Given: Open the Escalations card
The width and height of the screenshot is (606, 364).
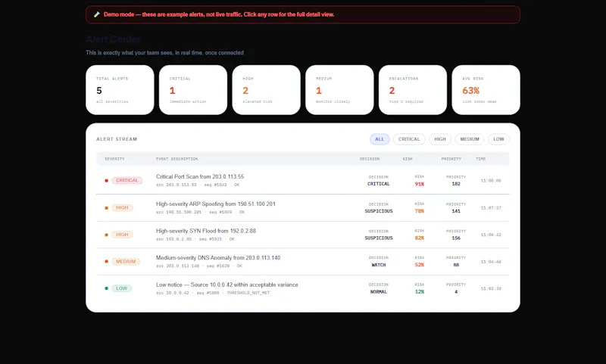Looking at the screenshot, I should pyautogui.click(x=413, y=89).
